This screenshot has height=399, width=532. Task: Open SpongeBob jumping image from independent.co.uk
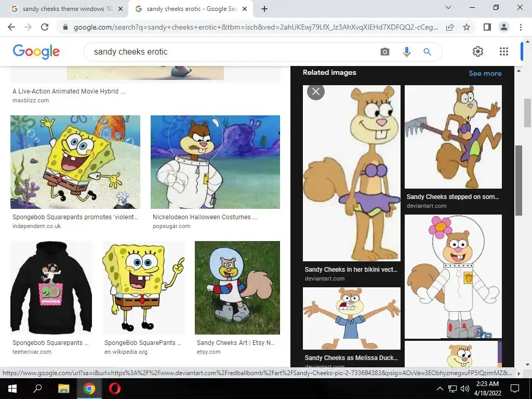75,162
